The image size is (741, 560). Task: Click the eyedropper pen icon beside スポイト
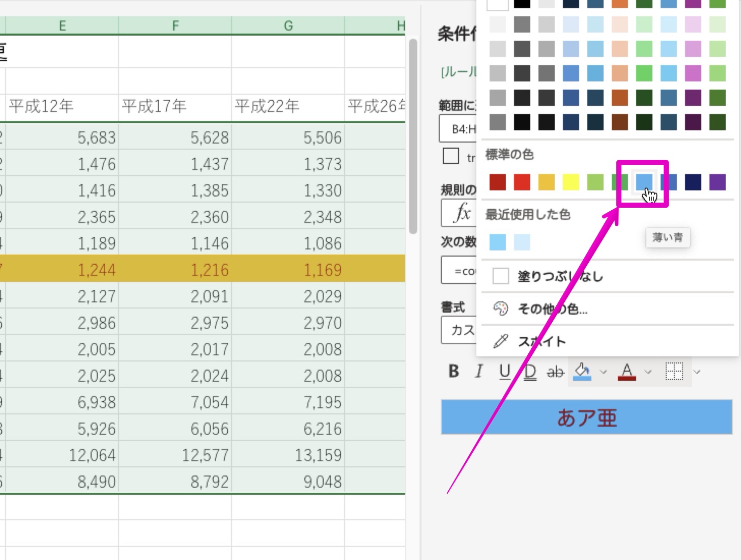500,341
